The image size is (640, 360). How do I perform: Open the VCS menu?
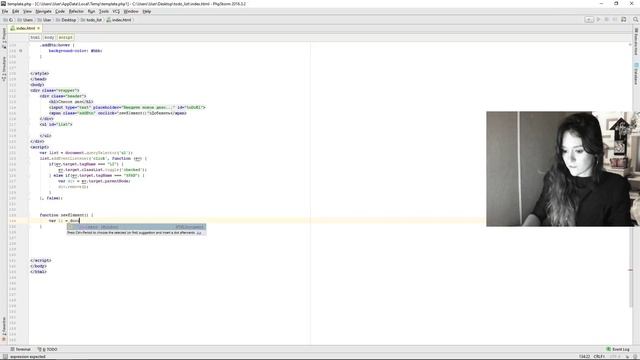pyautogui.click(x=116, y=11)
